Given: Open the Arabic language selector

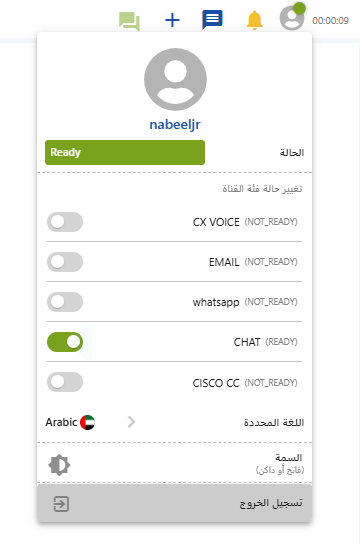Looking at the screenshot, I should [x=70, y=422].
